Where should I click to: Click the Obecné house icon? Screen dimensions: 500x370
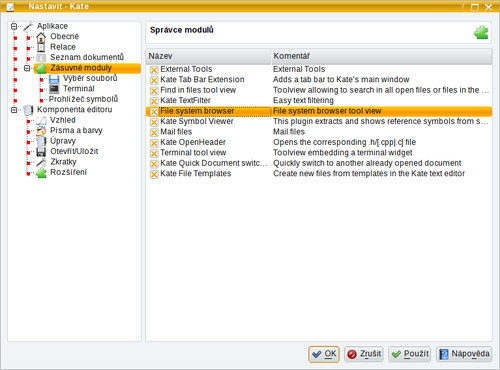click(41, 37)
